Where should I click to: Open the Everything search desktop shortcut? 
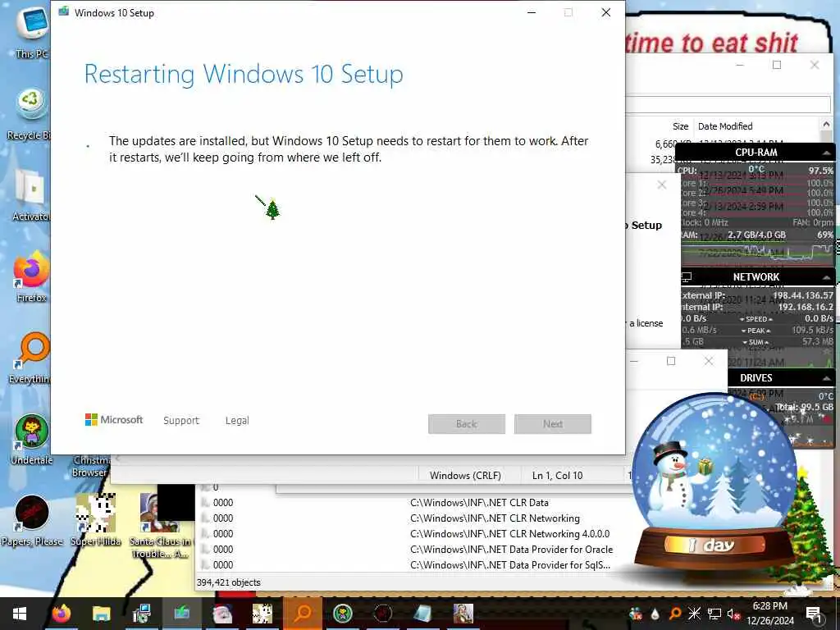[x=31, y=358]
